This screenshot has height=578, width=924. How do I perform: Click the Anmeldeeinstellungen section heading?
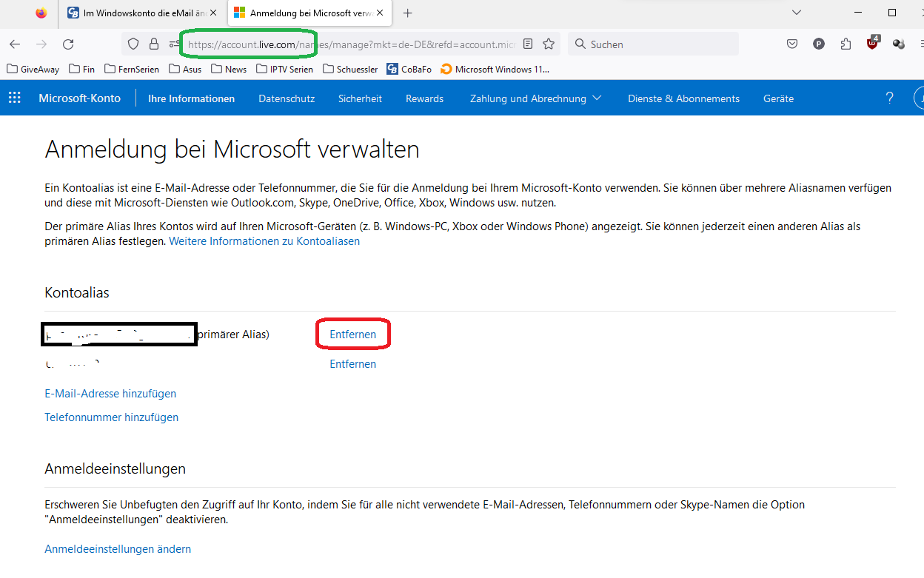coord(115,469)
